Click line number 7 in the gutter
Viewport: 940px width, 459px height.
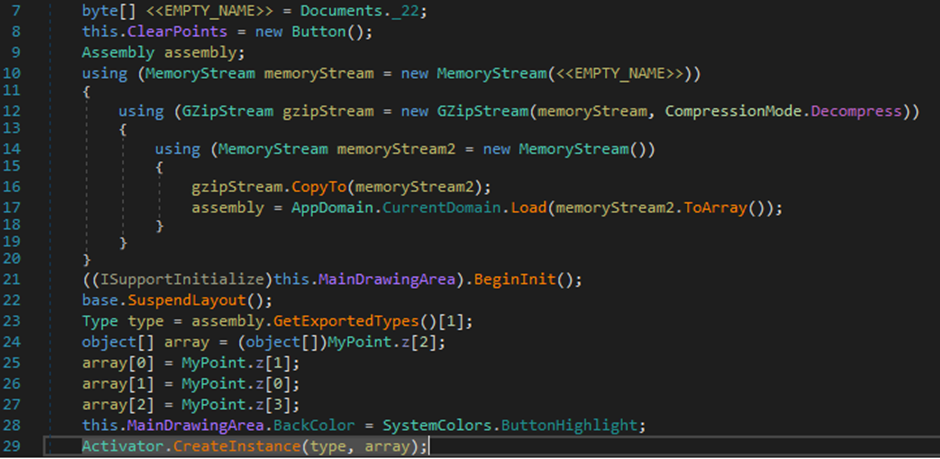(16, 11)
